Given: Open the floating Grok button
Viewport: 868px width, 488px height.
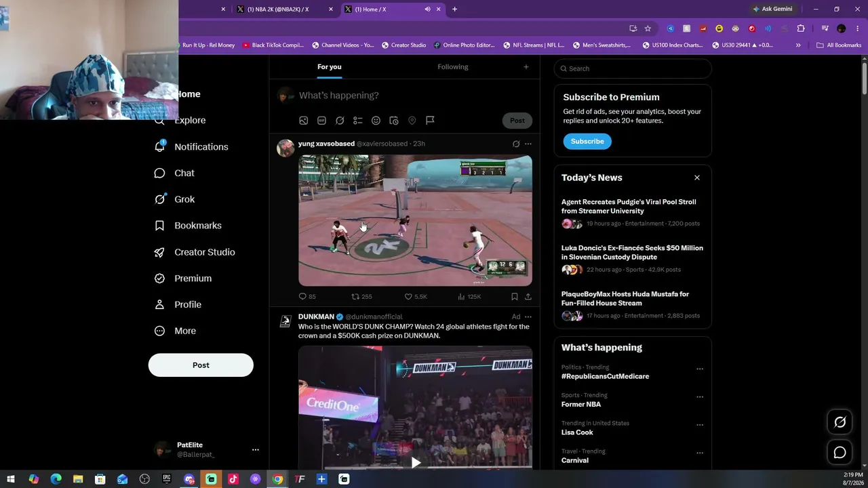Looking at the screenshot, I should coord(840,422).
